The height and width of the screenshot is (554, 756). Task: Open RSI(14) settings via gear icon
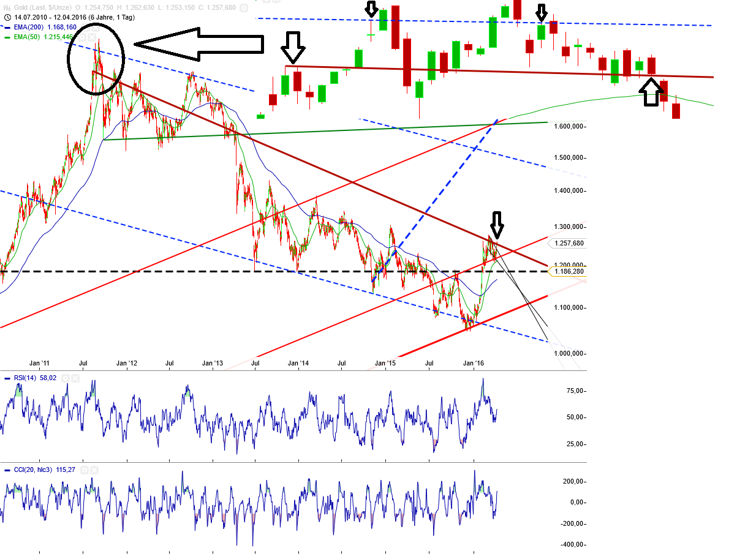66,378
